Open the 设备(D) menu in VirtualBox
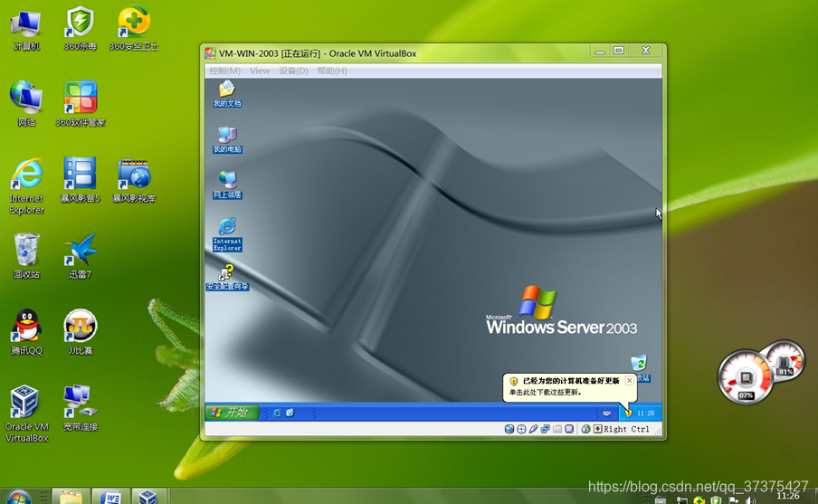 tap(293, 71)
